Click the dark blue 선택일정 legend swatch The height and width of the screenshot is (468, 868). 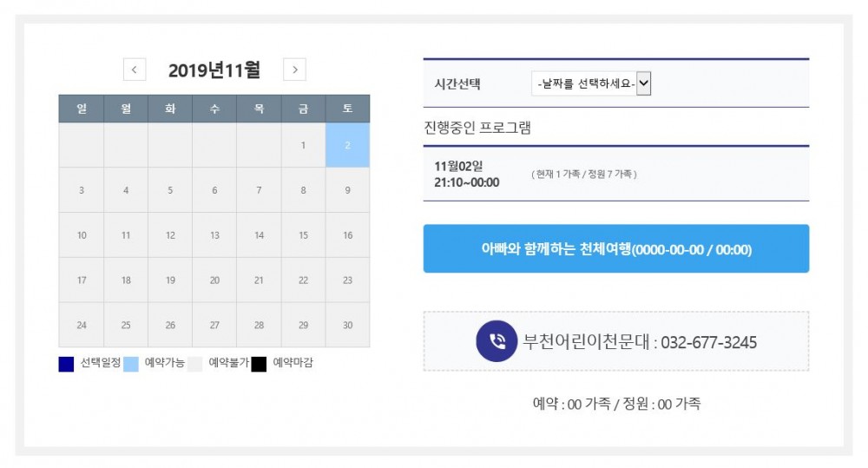click(66, 364)
